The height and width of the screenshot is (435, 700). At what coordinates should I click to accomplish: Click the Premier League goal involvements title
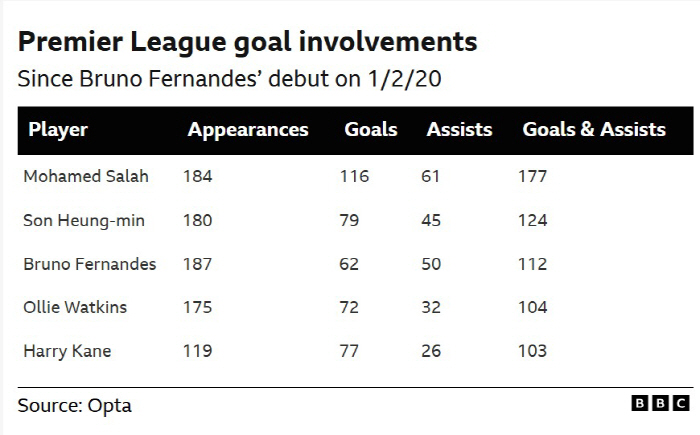click(248, 42)
